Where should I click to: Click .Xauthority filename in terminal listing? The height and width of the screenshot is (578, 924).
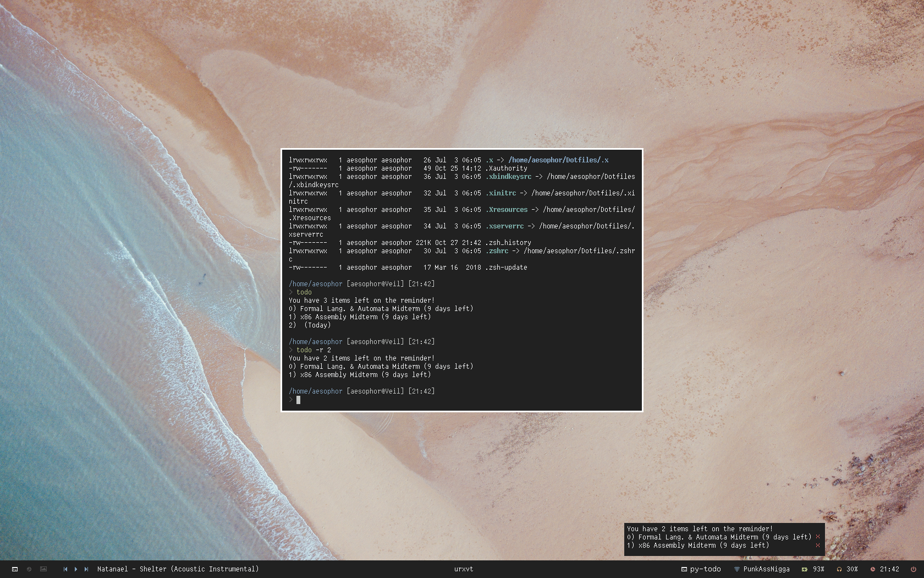506,168
